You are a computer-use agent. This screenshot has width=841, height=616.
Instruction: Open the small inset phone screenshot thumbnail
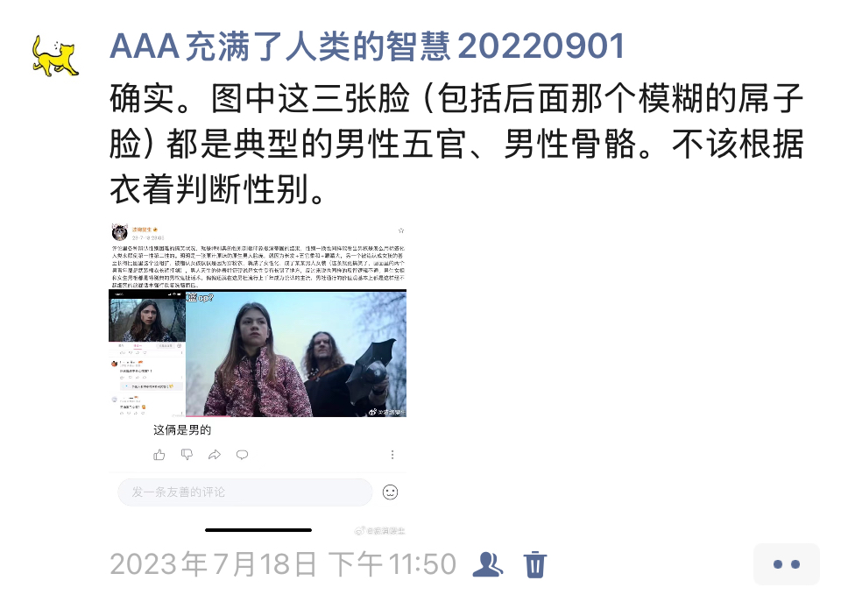click(x=147, y=354)
